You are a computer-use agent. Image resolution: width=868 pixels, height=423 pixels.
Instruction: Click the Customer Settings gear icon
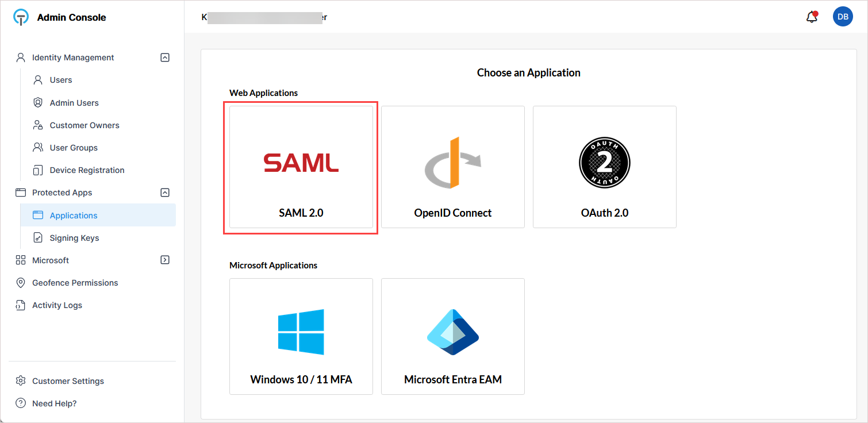click(21, 381)
